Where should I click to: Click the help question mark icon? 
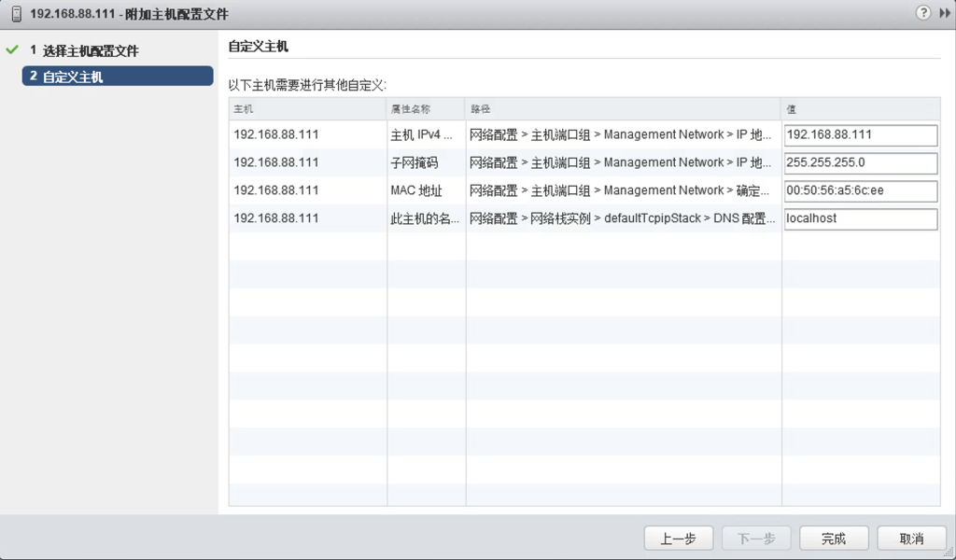tap(923, 13)
